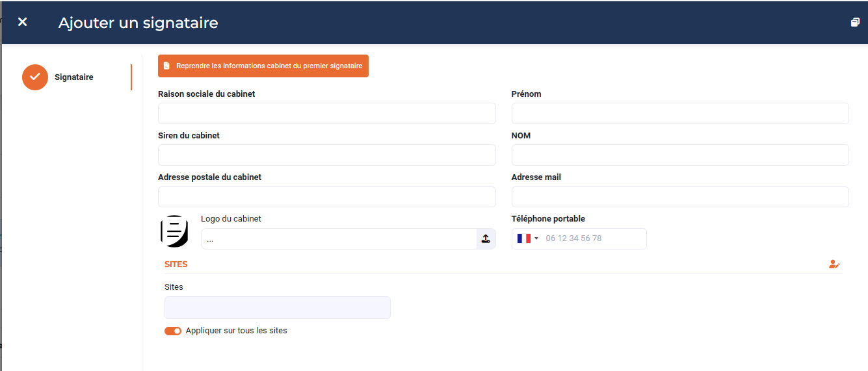Click the Siren du cabinet input
Screen dimensions: 868x371
pyautogui.click(x=326, y=155)
